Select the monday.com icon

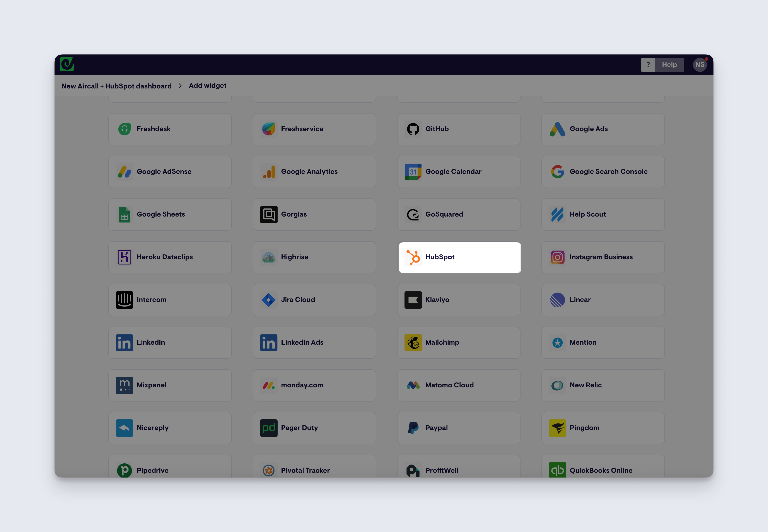tap(269, 385)
